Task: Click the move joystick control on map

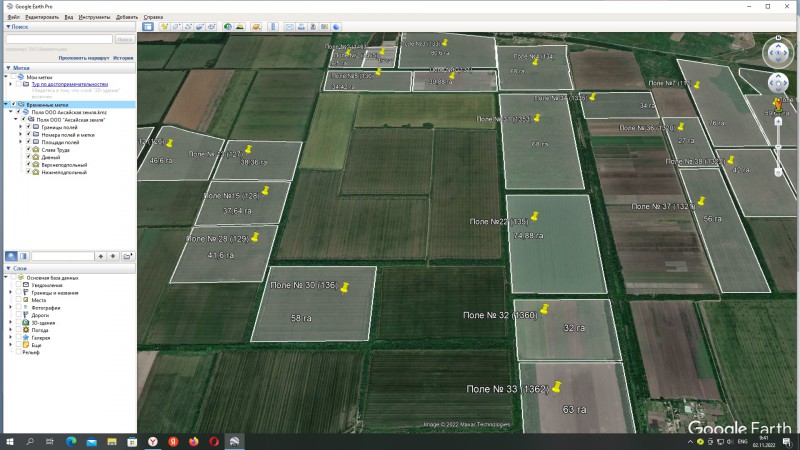Action: tap(778, 83)
